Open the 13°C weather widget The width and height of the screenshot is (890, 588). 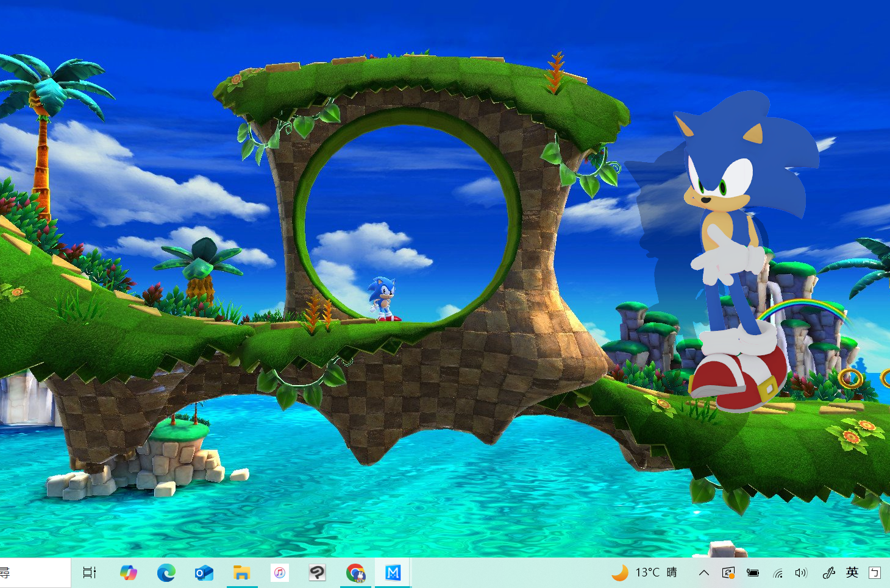[x=645, y=573]
